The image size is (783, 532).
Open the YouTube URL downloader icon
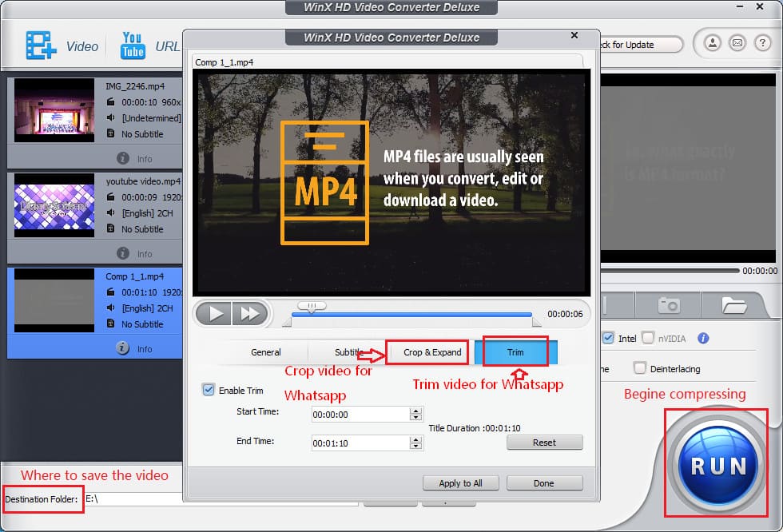coord(133,46)
